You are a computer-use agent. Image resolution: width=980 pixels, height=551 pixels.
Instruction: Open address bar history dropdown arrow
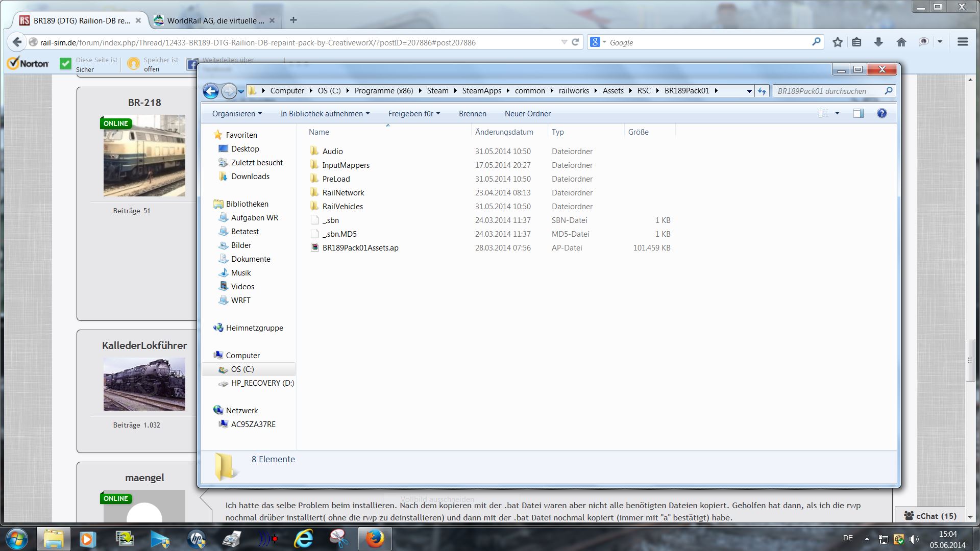(x=749, y=91)
